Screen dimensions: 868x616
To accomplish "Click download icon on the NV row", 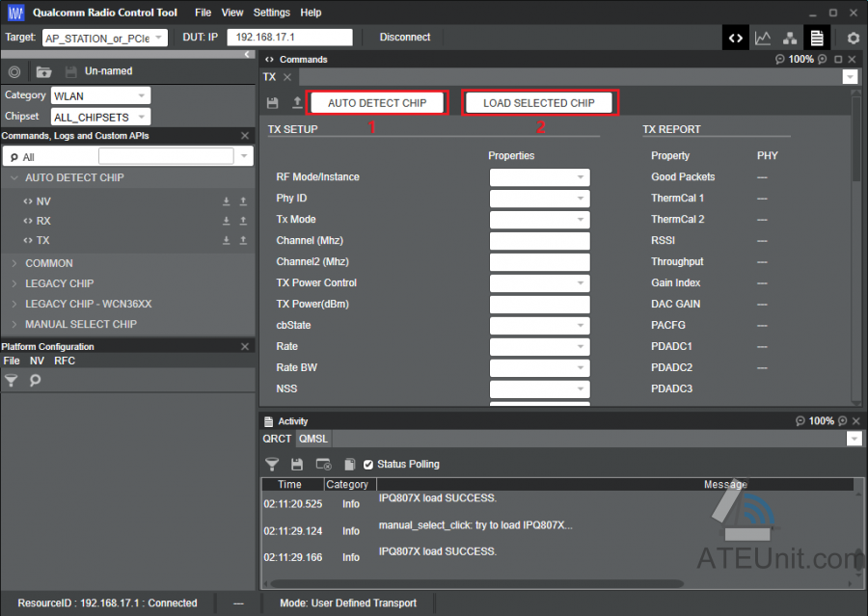I will coord(227,201).
